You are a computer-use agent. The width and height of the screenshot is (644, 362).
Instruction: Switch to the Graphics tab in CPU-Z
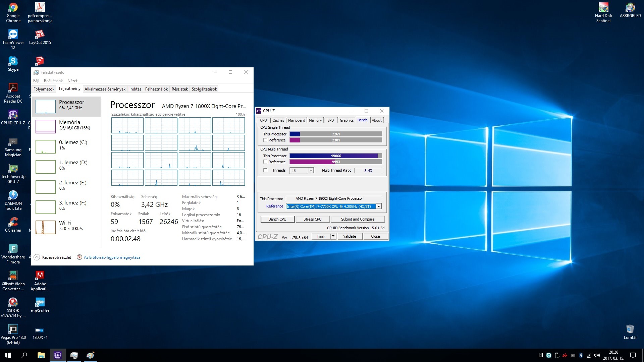coord(346,120)
